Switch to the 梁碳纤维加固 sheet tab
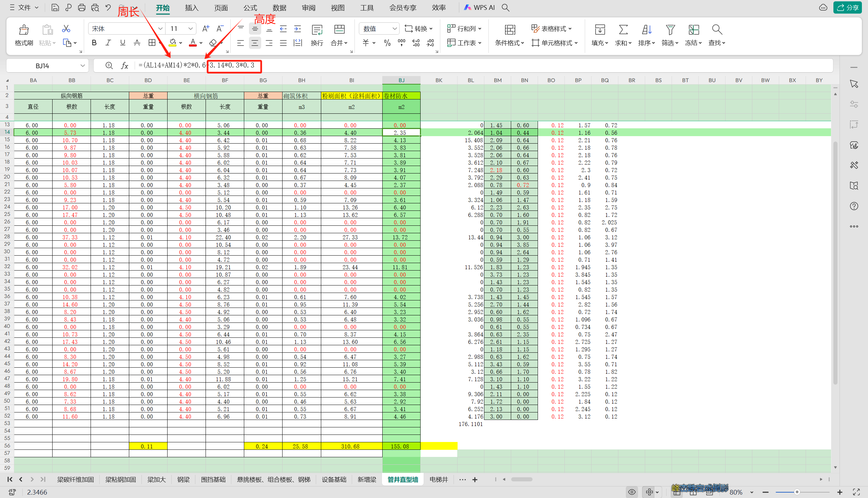The width and height of the screenshot is (868, 498). pyautogui.click(x=76, y=480)
